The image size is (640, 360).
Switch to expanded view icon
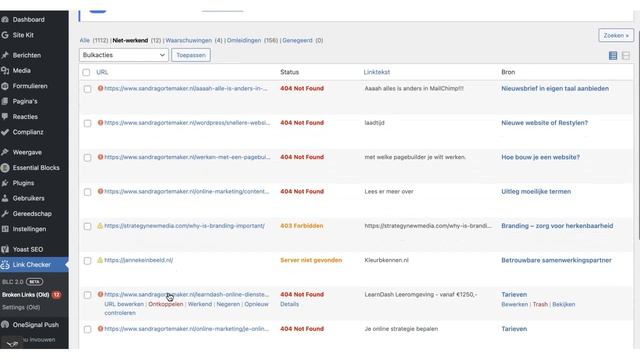click(626, 56)
